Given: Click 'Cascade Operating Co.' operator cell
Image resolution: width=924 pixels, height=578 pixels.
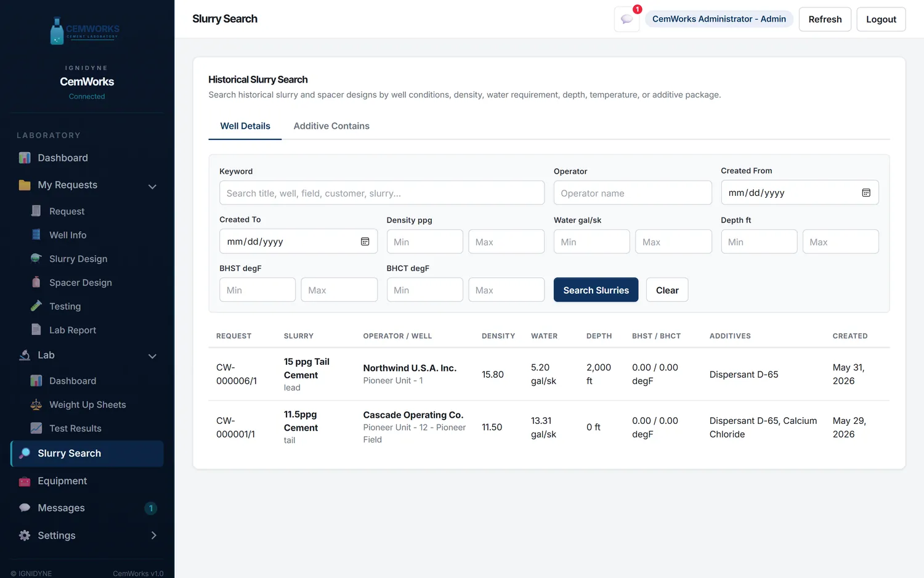Looking at the screenshot, I should 413,415.
